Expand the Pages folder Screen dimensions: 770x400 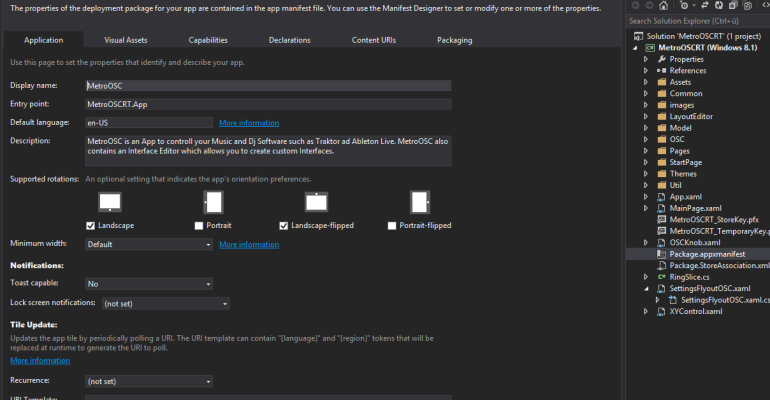646,151
